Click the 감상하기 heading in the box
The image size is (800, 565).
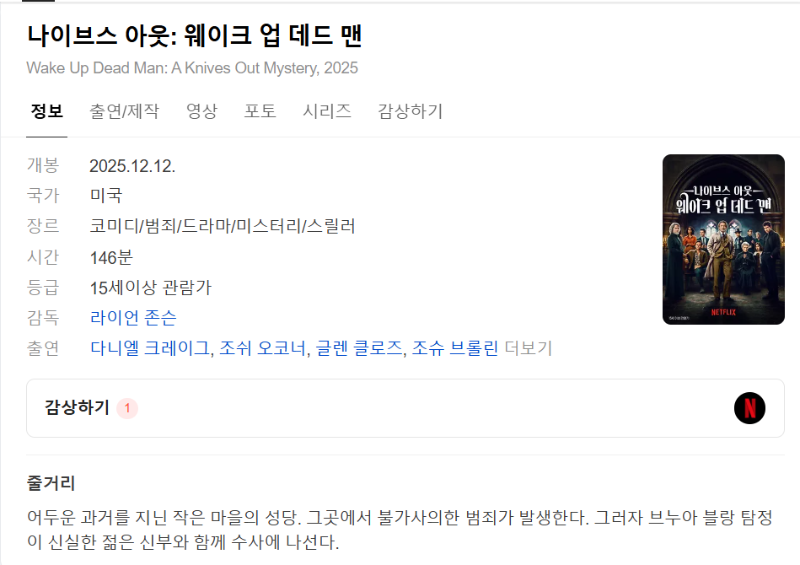pos(77,407)
